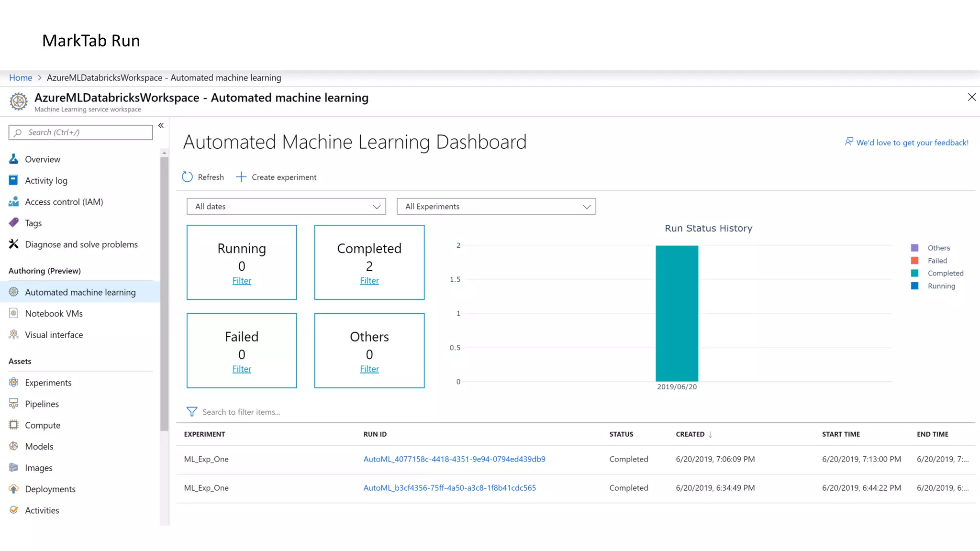Click the Pipelines icon in Assets
Image resolution: width=980 pixels, height=551 pixels.
[x=14, y=404]
